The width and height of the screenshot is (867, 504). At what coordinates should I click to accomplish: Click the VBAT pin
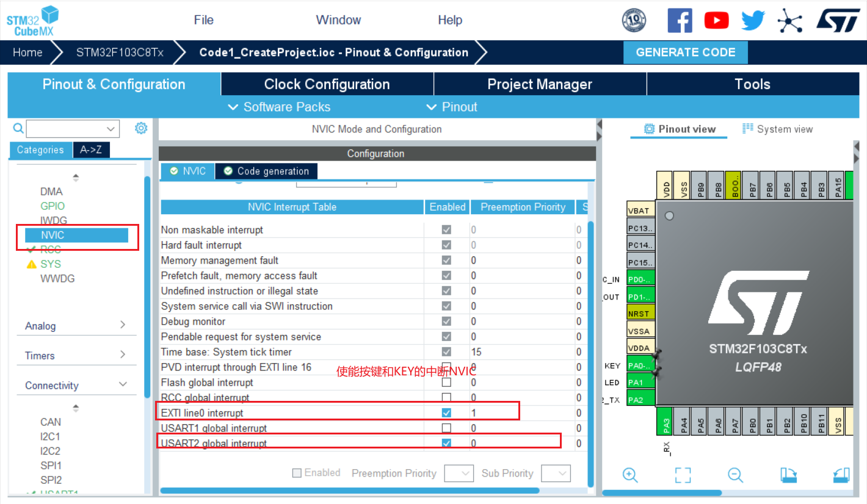[x=640, y=211]
